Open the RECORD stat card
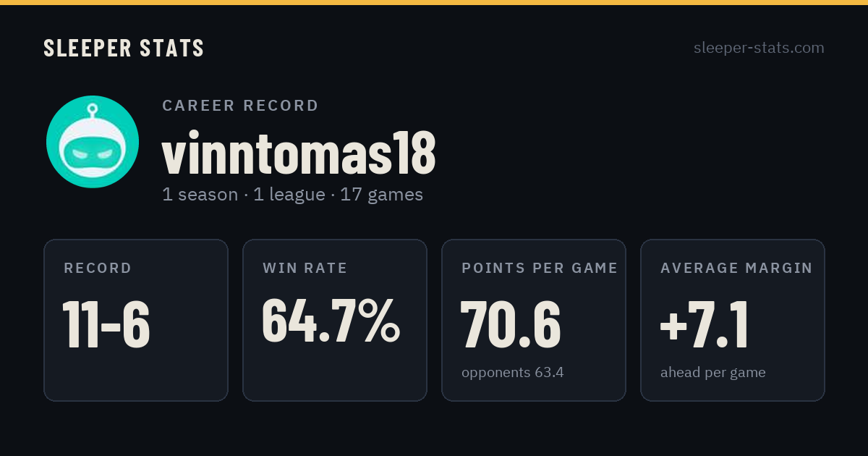The height and width of the screenshot is (456, 868). 136,320
